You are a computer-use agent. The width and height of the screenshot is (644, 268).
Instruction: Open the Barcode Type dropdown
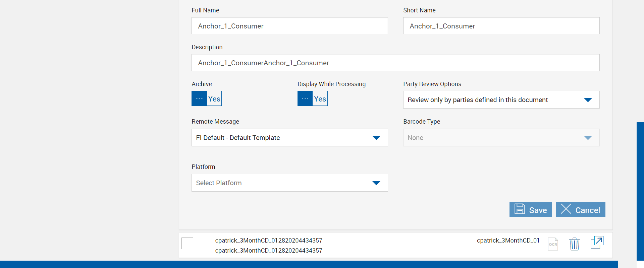[x=501, y=138]
